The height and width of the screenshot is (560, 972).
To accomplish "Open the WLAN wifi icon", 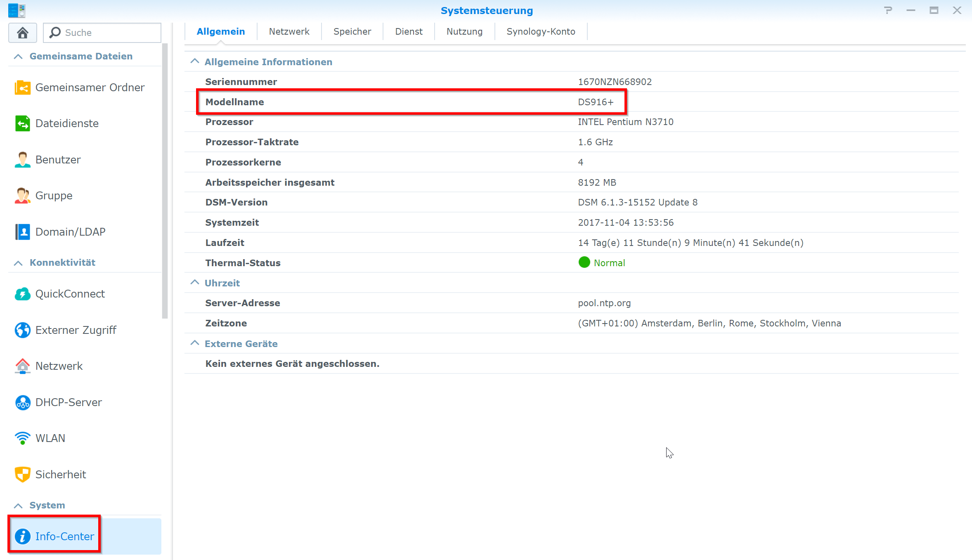I will click(22, 438).
